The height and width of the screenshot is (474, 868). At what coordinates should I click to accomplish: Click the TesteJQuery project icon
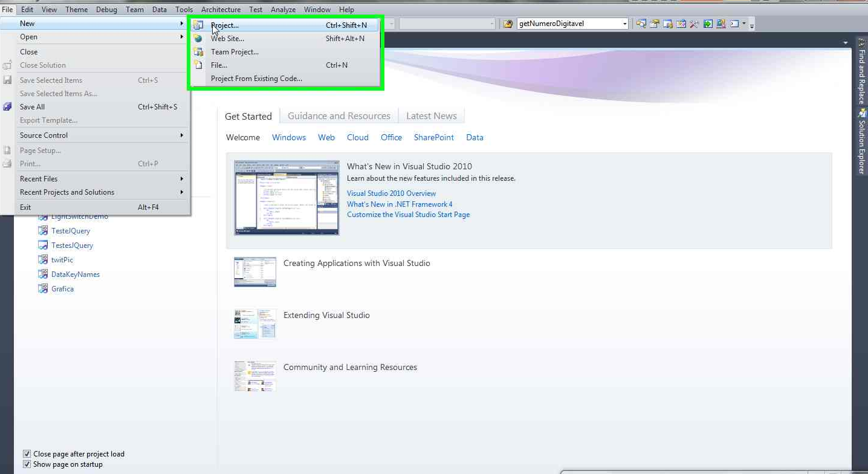click(43, 231)
